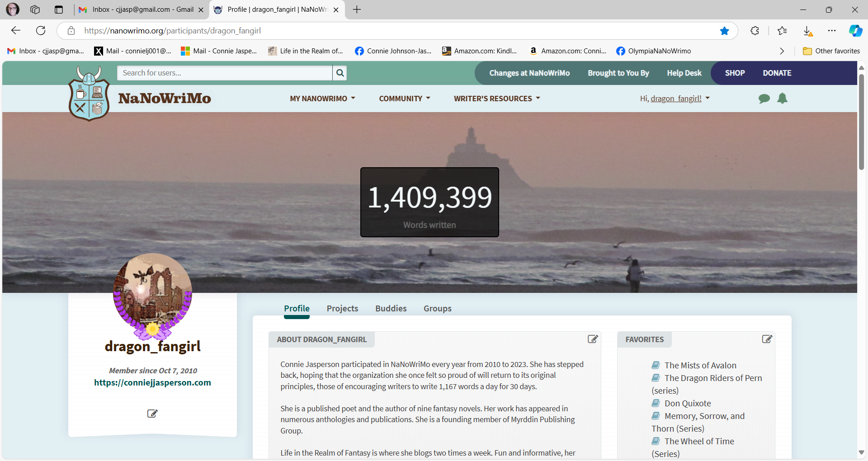The width and height of the screenshot is (868, 461).
Task: Open the conniejjasperson.com website link
Action: tap(152, 382)
